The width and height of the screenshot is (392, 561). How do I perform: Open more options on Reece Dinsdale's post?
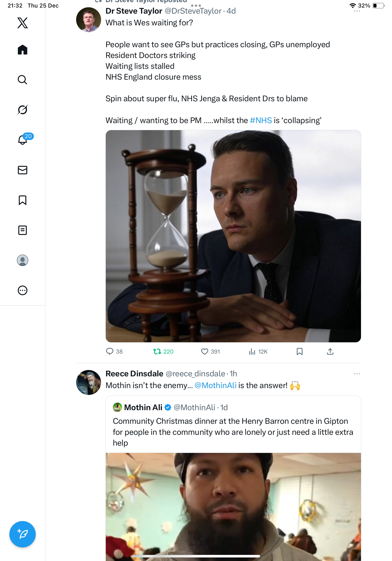coord(357,374)
